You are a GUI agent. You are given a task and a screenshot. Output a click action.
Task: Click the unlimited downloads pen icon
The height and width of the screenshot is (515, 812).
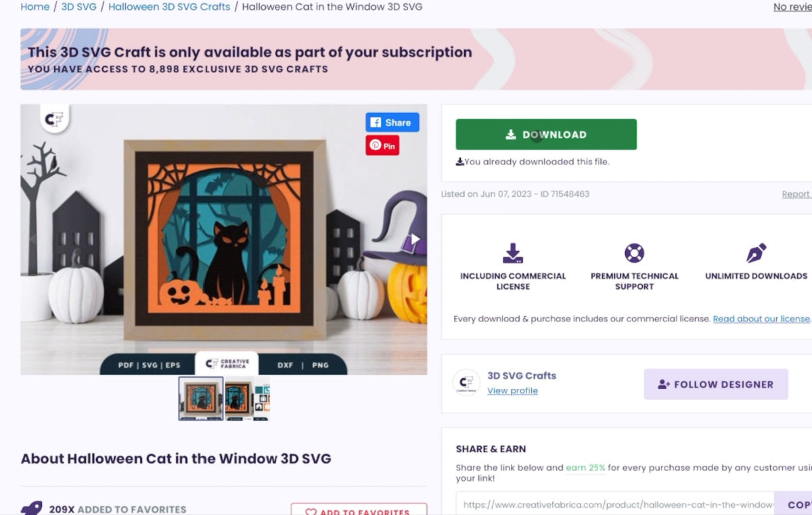pyautogui.click(x=756, y=253)
